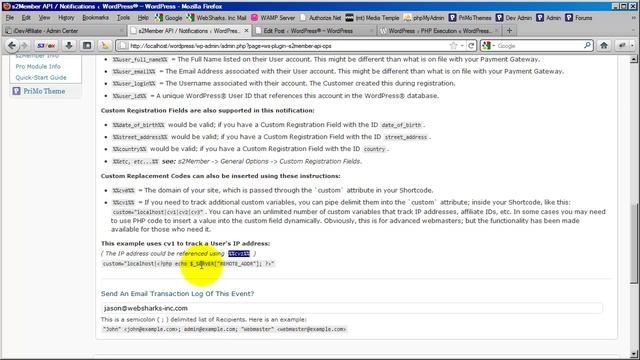Switch to WordPress PHP Execution tab
The height and width of the screenshot is (360, 640).
(439, 31)
